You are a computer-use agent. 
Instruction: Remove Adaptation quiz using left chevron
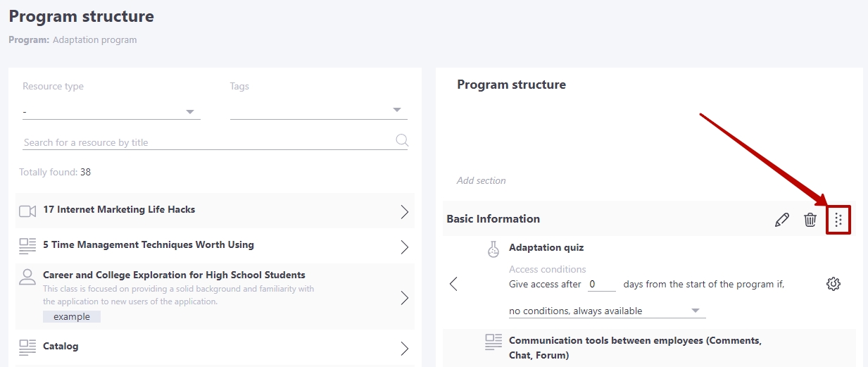pyautogui.click(x=453, y=284)
